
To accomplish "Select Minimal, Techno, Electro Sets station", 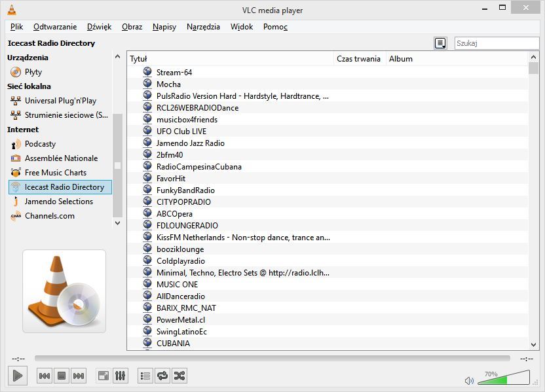I will tap(328, 273).
